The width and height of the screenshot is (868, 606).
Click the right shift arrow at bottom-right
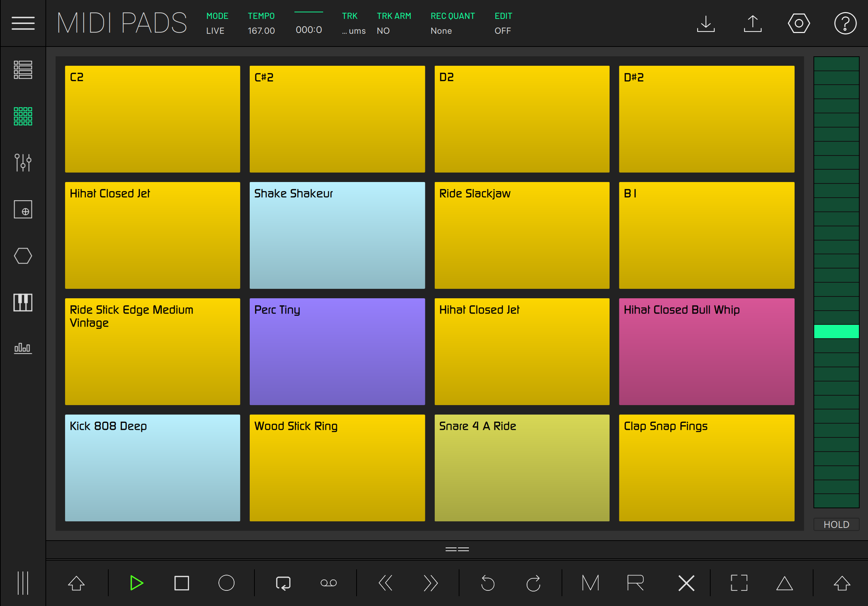pyautogui.click(x=842, y=583)
